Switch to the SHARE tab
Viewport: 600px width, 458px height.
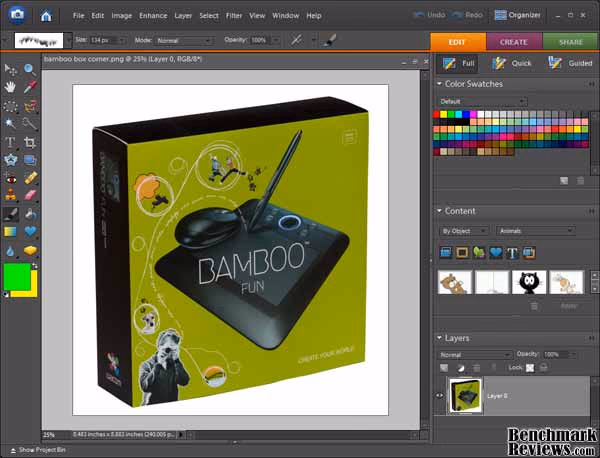[571, 42]
